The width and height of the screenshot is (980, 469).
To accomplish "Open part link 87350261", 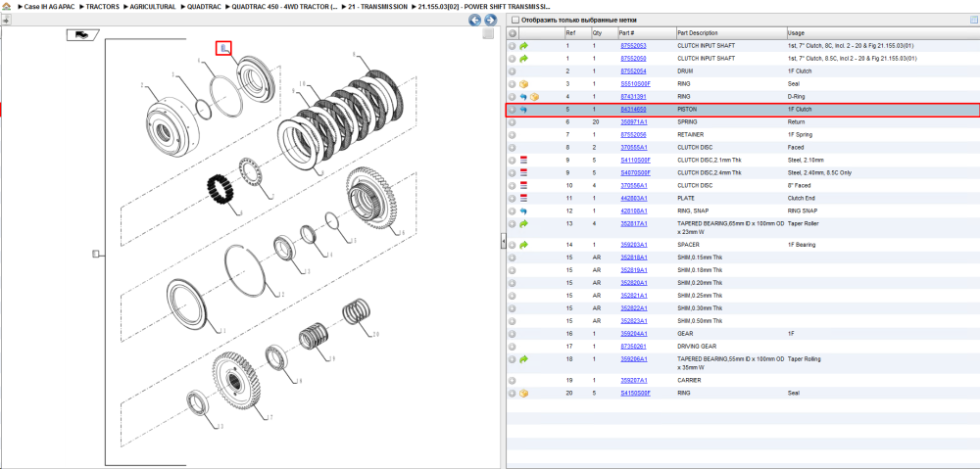I will (x=633, y=347).
